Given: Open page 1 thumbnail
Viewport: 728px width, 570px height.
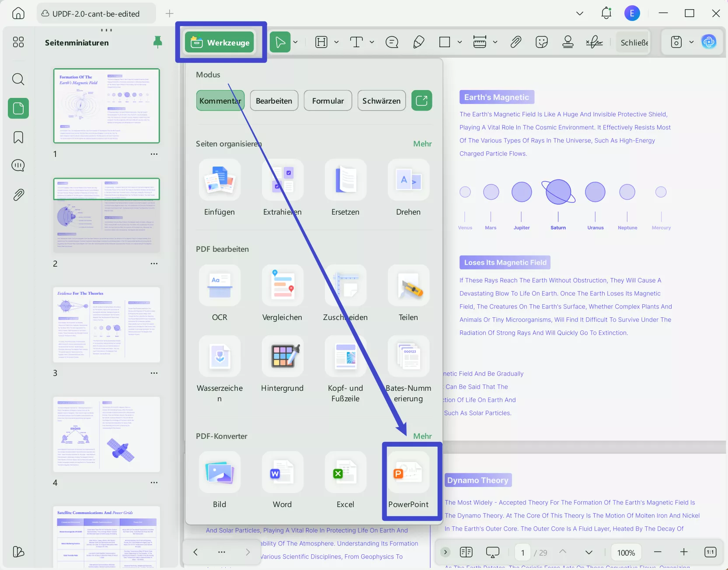Looking at the screenshot, I should (107, 106).
